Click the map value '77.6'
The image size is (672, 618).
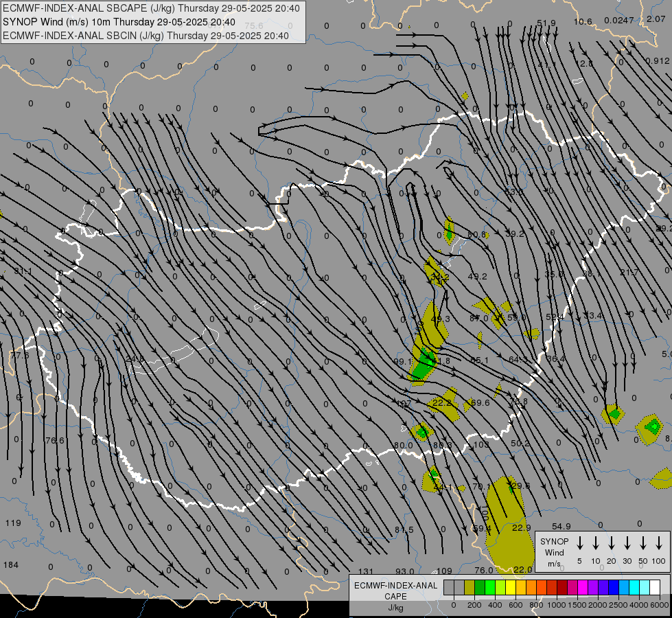point(20,356)
